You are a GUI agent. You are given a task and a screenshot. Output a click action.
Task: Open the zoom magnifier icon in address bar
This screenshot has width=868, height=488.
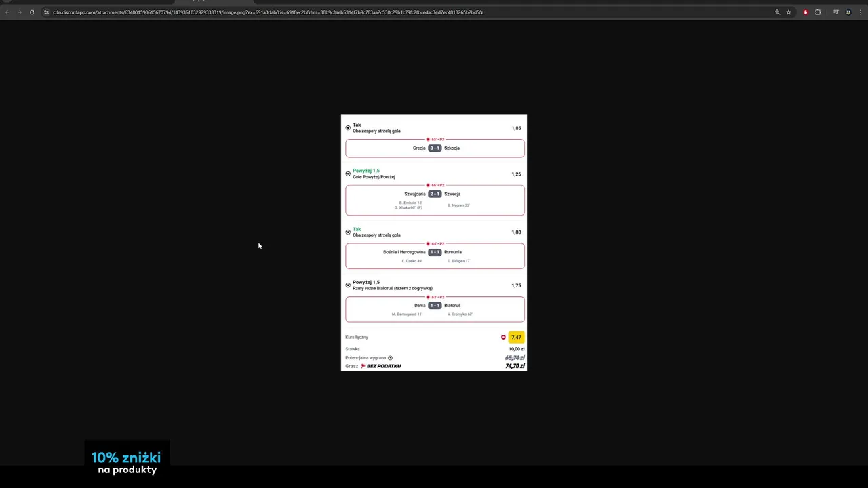[777, 12]
